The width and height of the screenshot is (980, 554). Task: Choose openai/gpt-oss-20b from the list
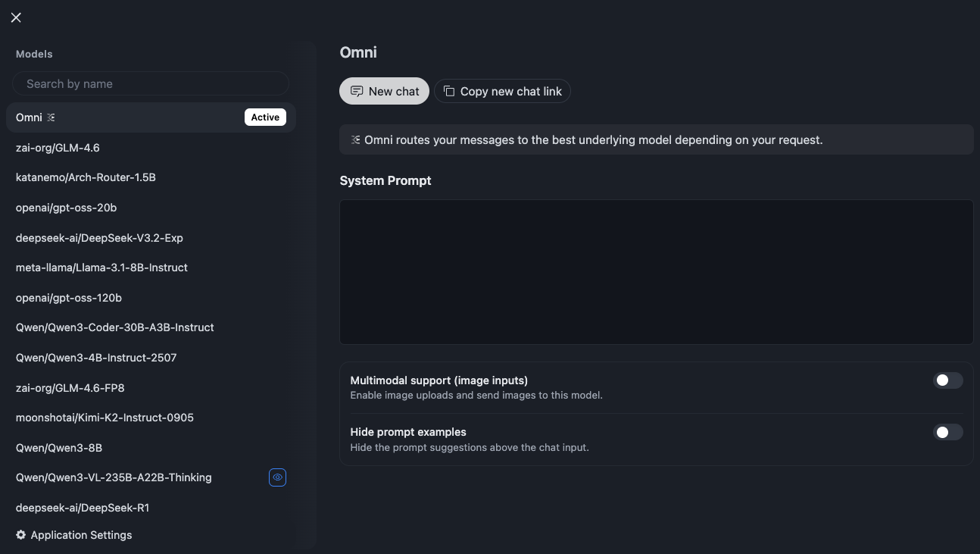(66, 208)
